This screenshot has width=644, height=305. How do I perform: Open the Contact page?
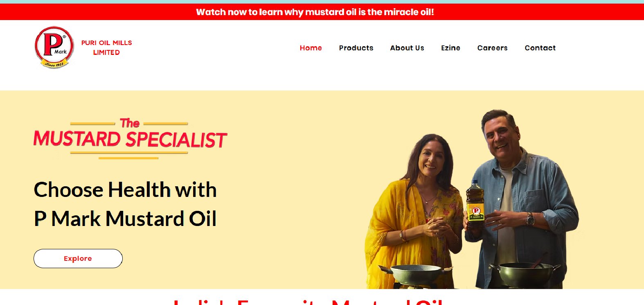540,48
